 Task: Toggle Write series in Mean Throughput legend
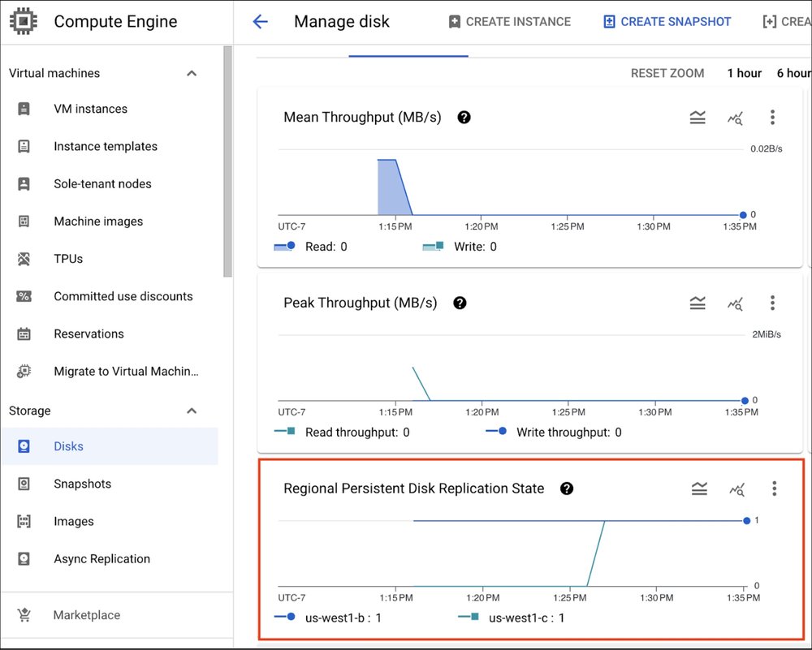[460, 247]
